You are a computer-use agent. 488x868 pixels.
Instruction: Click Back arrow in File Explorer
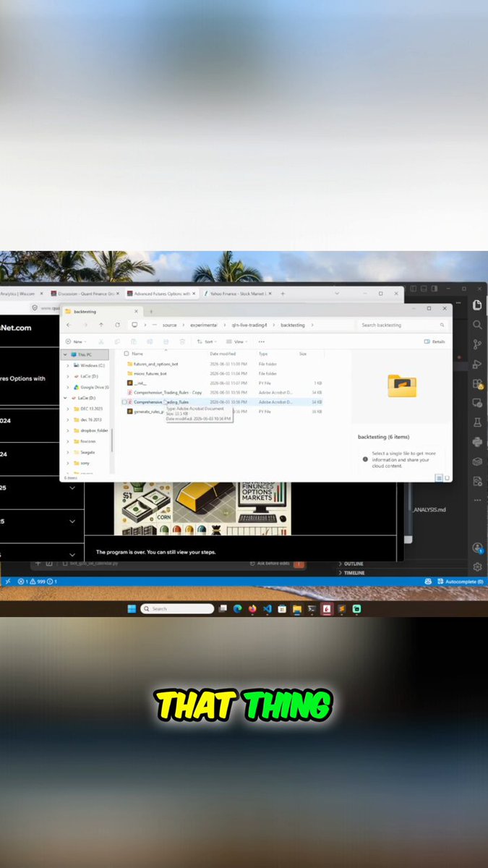click(69, 325)
